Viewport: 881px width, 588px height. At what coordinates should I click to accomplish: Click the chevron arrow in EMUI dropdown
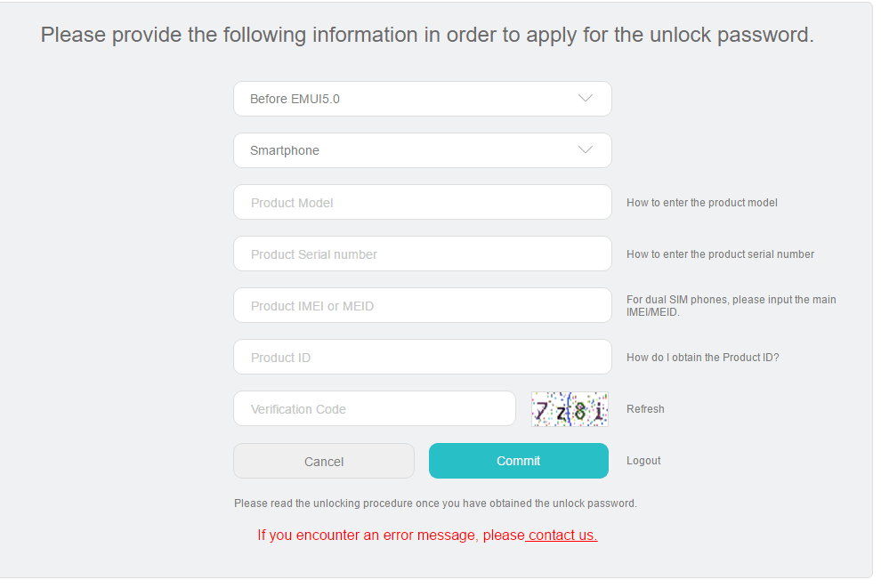[586, 98]
